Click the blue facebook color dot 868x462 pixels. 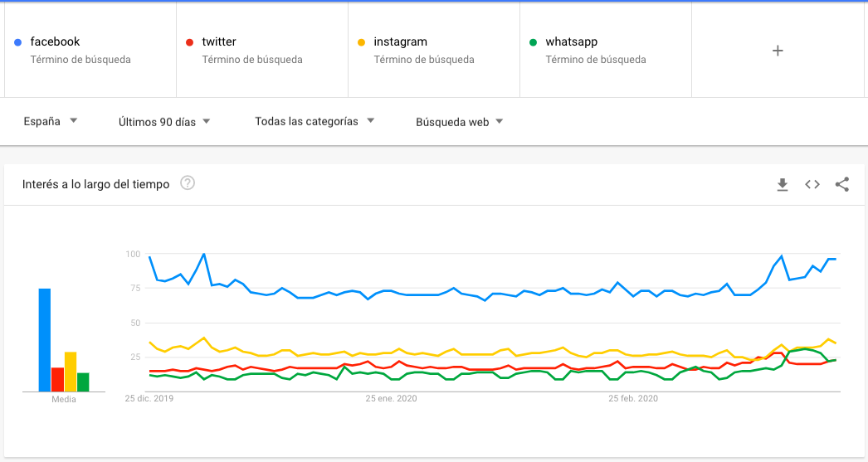(18, 42)
